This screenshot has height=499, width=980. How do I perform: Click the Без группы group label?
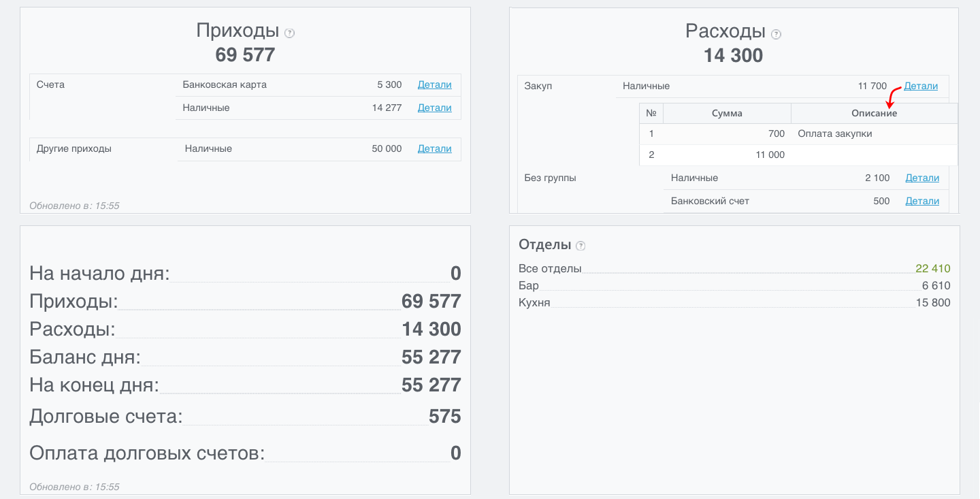coord(551,178)
